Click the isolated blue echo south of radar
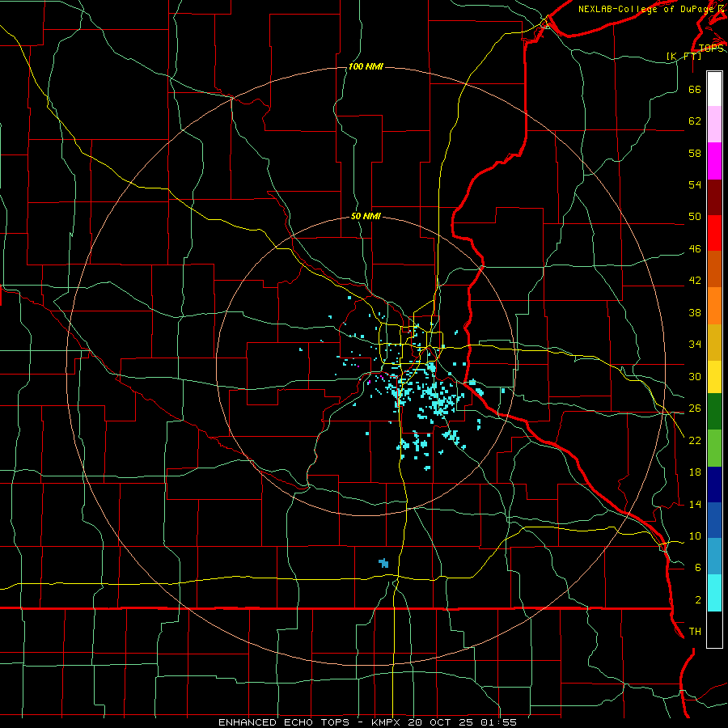This screenshot has width=728, height=728. 383,563
